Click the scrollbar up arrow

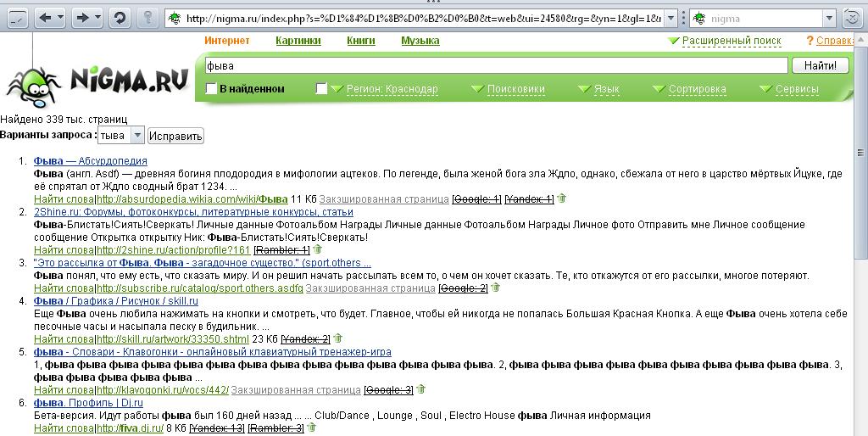861,40
